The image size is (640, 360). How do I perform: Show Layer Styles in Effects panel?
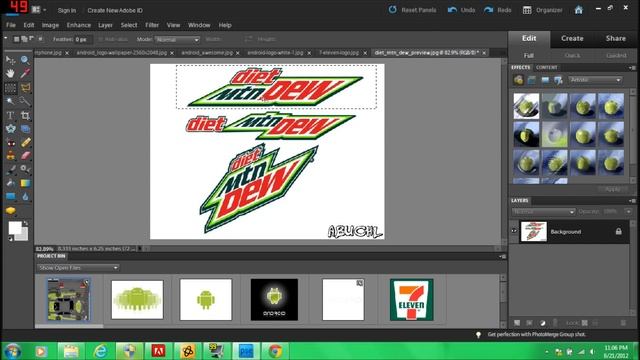pos(531,80)
